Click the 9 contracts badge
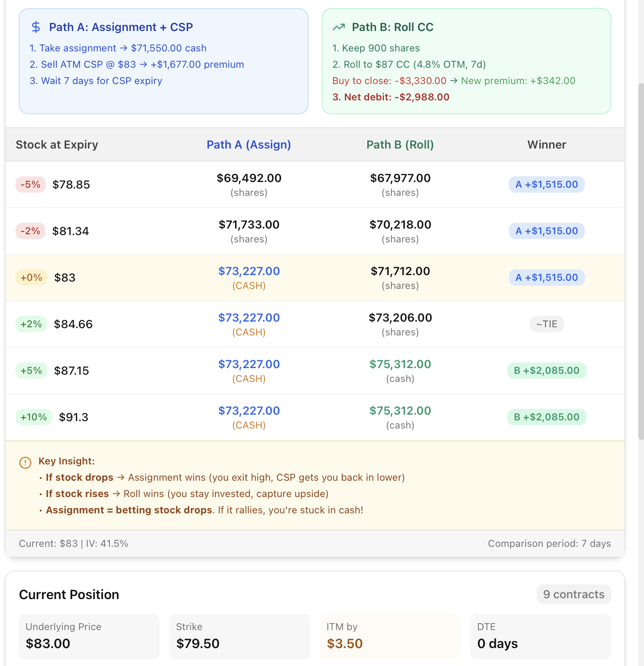The image size is (644, 666). [x=574, y=594]
